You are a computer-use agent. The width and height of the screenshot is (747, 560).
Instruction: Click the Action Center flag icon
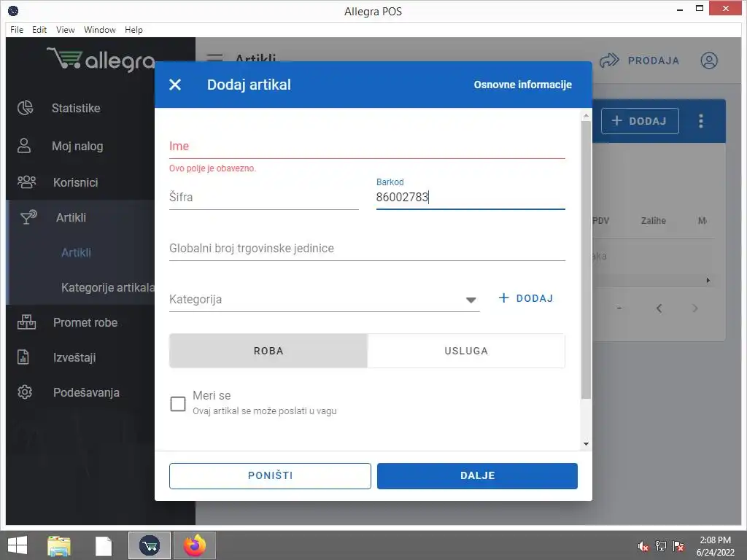point(678,546)
